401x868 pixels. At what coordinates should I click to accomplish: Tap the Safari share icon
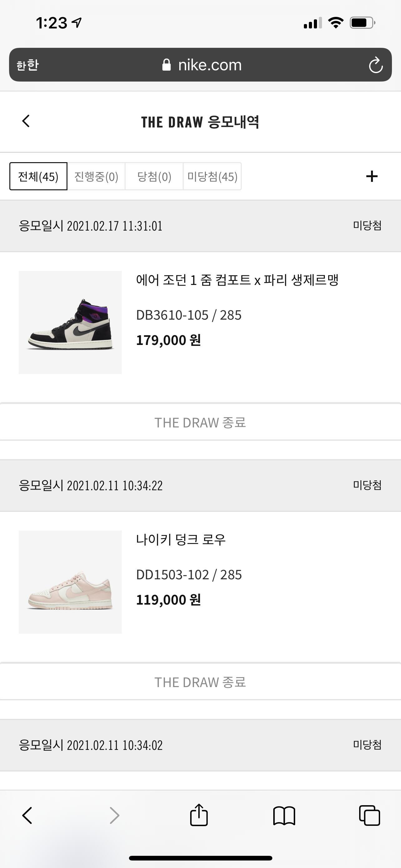coord(199,815)
